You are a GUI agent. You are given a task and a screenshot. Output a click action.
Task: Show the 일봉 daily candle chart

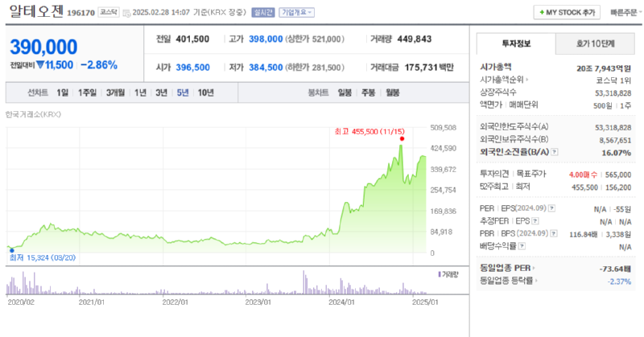coord(345,92)
